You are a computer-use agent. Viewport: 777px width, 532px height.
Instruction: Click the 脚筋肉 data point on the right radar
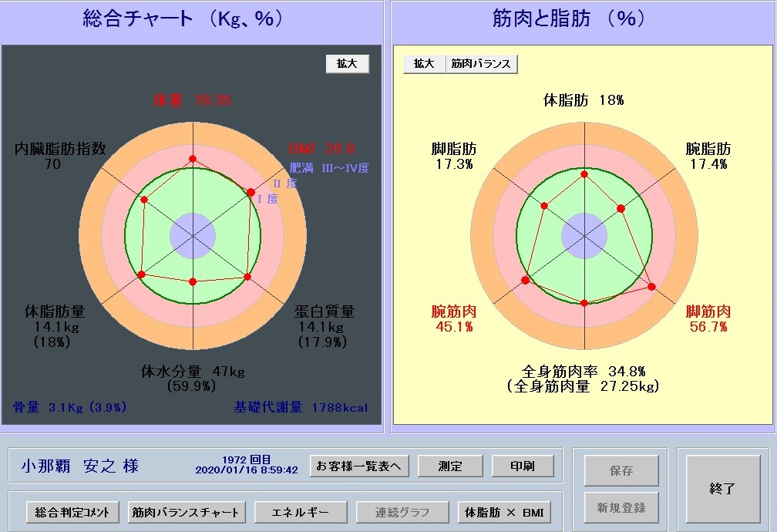pos(652,287)
